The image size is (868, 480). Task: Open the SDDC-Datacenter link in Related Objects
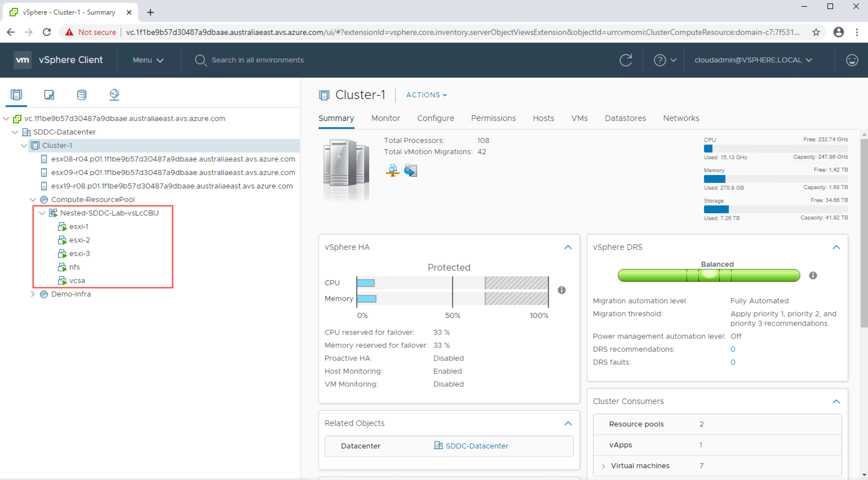point(477,446)
